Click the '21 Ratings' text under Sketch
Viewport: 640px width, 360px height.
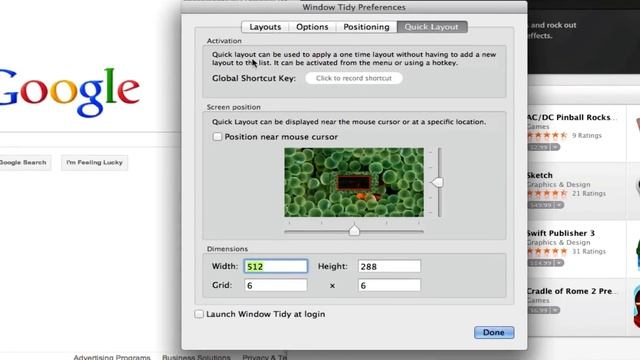(589, 193)
